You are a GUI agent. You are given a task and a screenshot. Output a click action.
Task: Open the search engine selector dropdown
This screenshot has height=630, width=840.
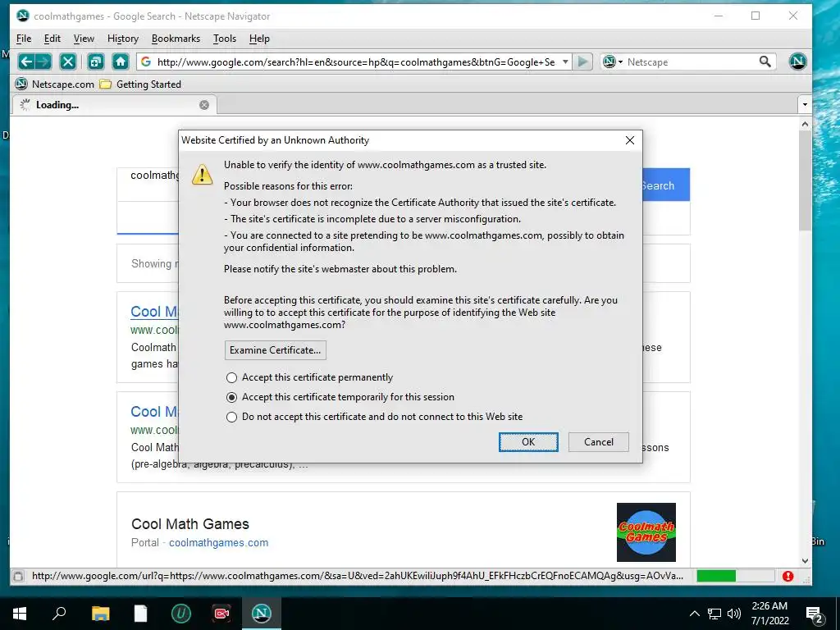pyautogui.click(x=613, y=62)
